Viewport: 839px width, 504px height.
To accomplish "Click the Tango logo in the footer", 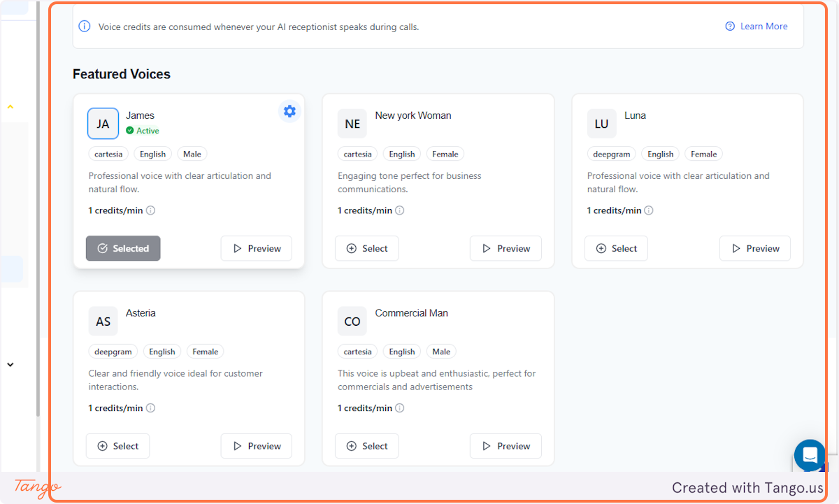I will pyautogui.click(x=35, y=487).
